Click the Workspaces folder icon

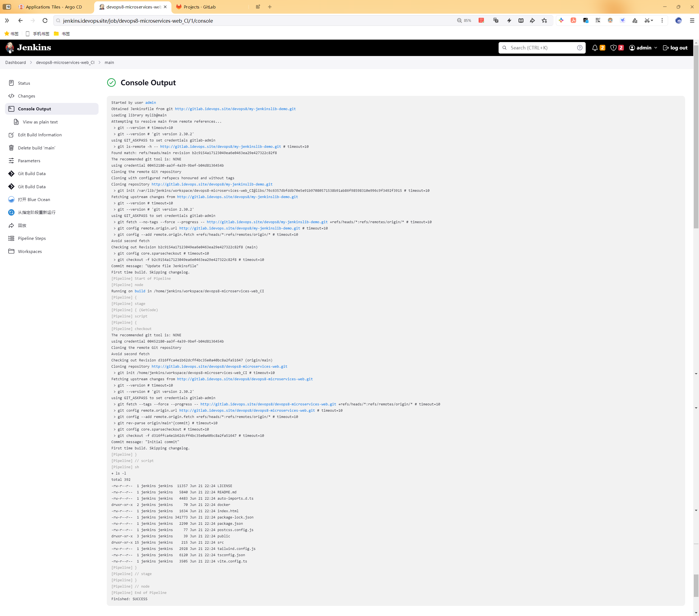(11, 252)
